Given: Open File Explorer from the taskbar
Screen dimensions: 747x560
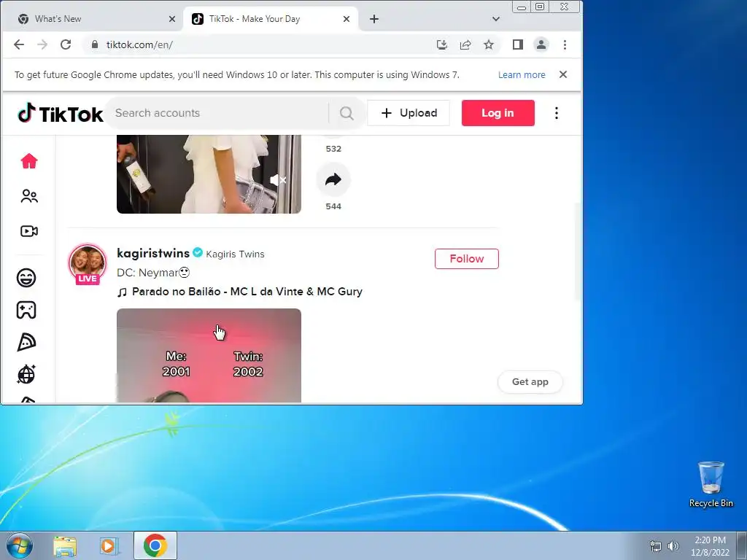Looking at the screenshot, I should point(65,545).
